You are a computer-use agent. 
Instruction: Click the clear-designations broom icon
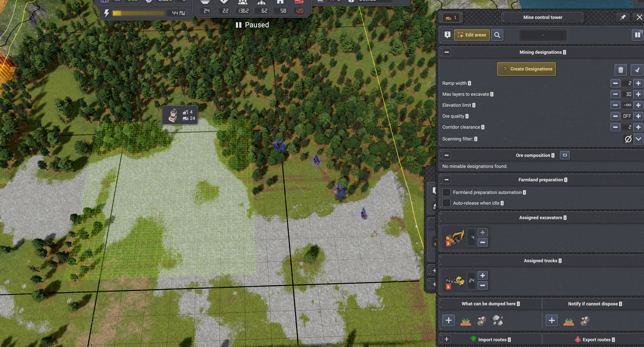point(637,70)
